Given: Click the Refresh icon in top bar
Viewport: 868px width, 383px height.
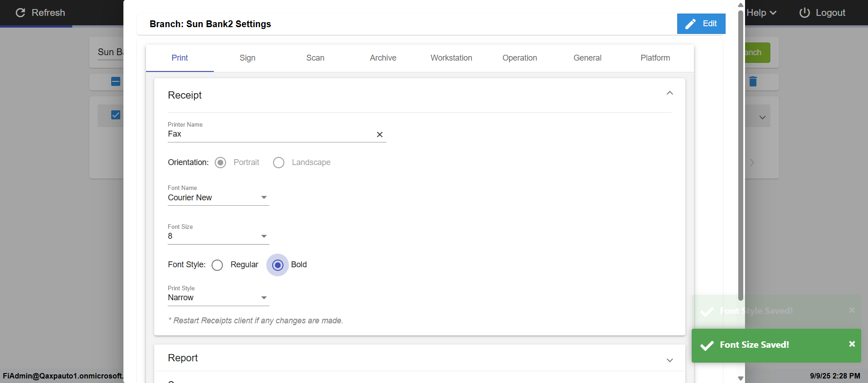Looking at the screenshot, I should [20, 13].
